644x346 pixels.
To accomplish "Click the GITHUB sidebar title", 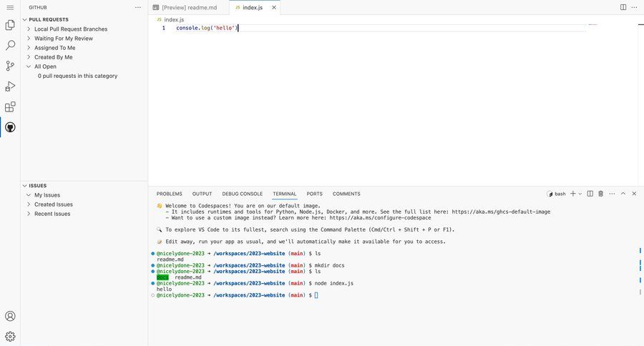I will tap(38, 7).
